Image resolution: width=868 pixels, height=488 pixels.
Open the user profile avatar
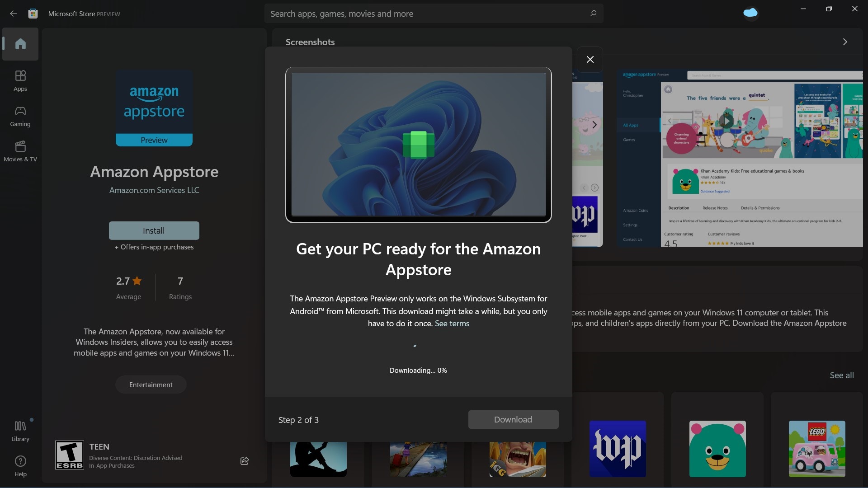pos(750,13)
